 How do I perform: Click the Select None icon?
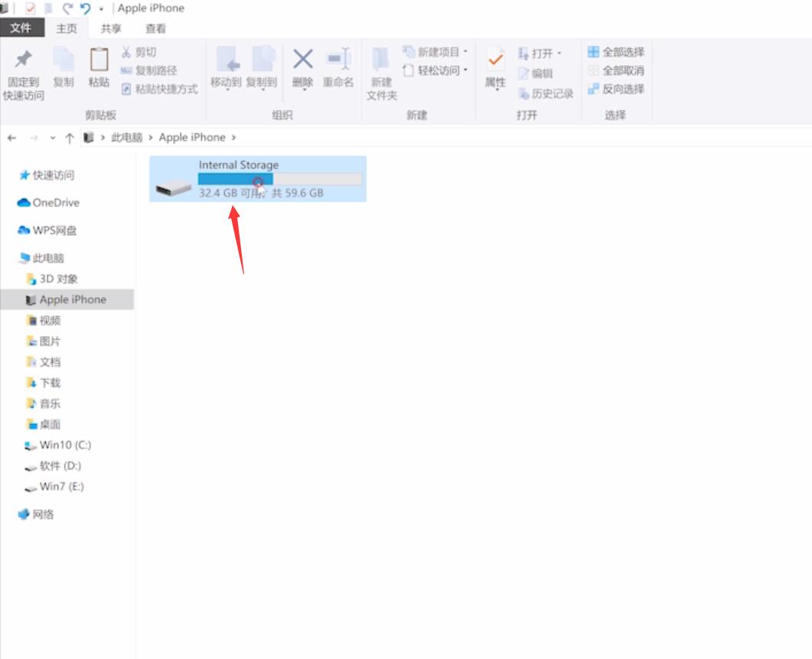593,70
